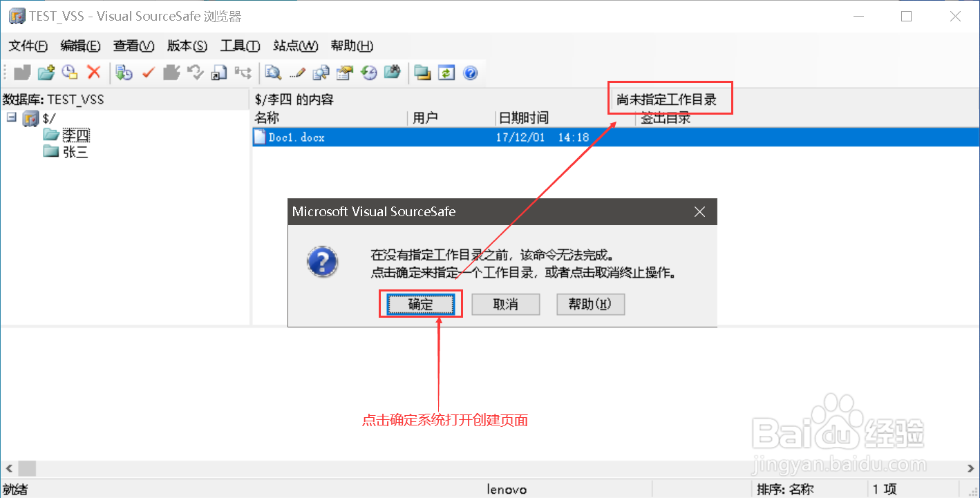The width and height of the screenshot is (980, 498).
Task: Click the Show Differences icon
Action: pyautogui.click(x=321, y=72)
